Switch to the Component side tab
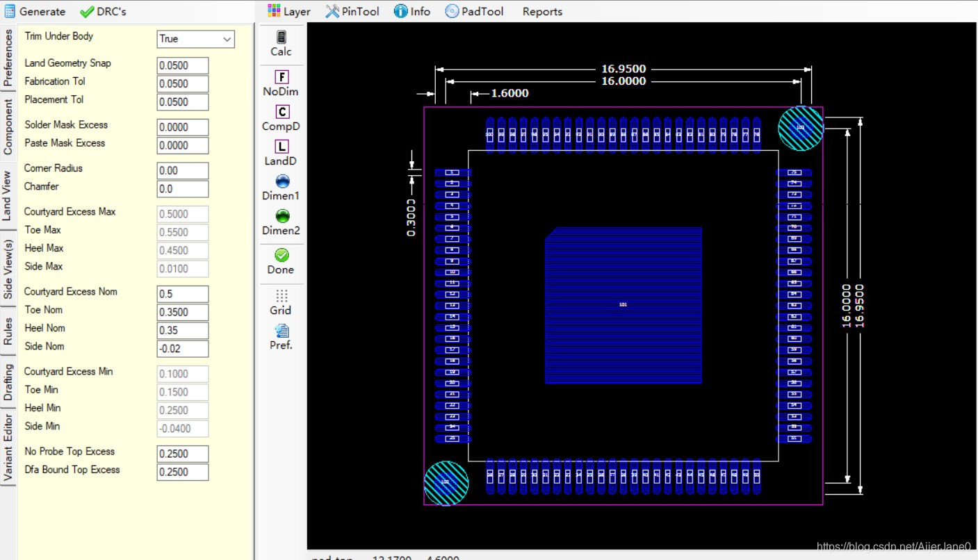 [8, 126]
